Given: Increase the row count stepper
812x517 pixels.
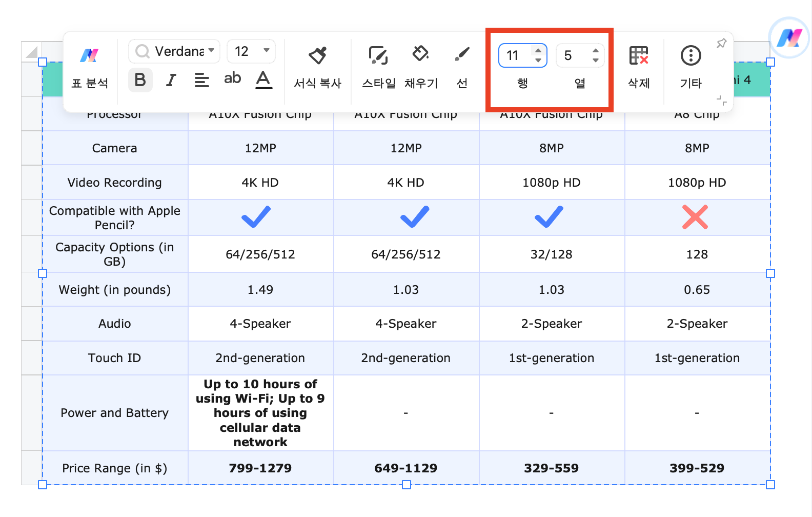Looking at the screenshot, I should pos(538,51).
